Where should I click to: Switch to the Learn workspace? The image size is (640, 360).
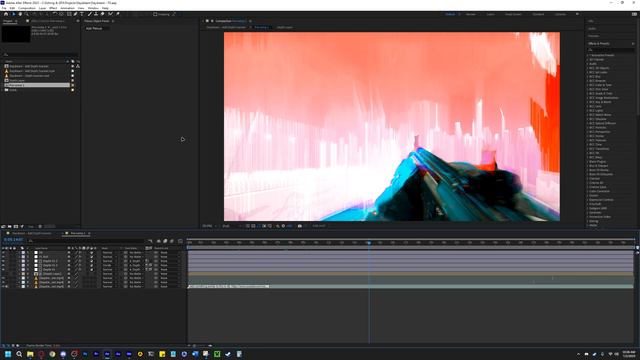coord(490,14)
